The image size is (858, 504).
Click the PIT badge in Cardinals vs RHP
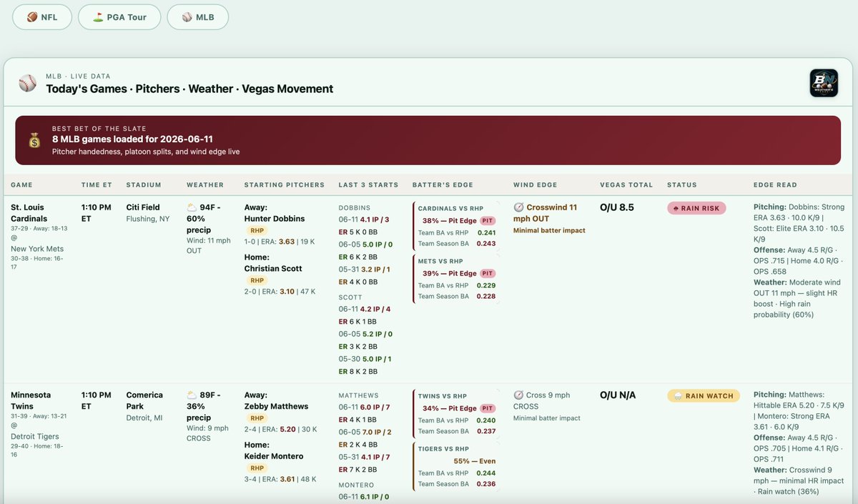tap(488, 221)
